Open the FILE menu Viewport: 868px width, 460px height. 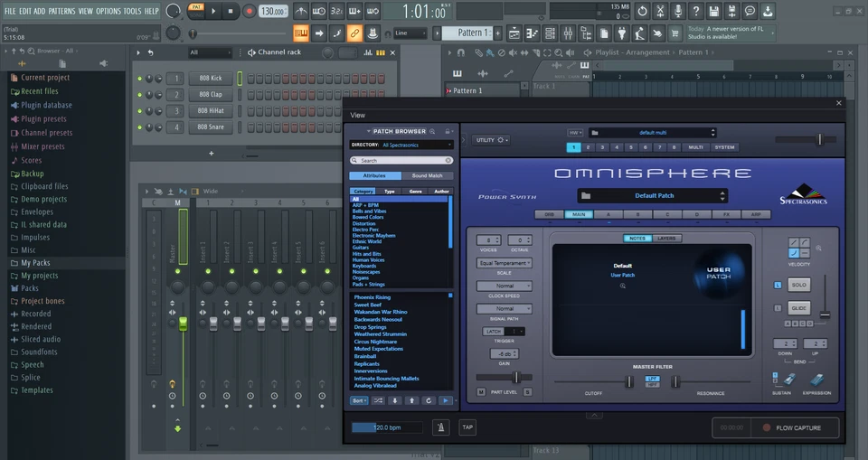coord(10,11)
